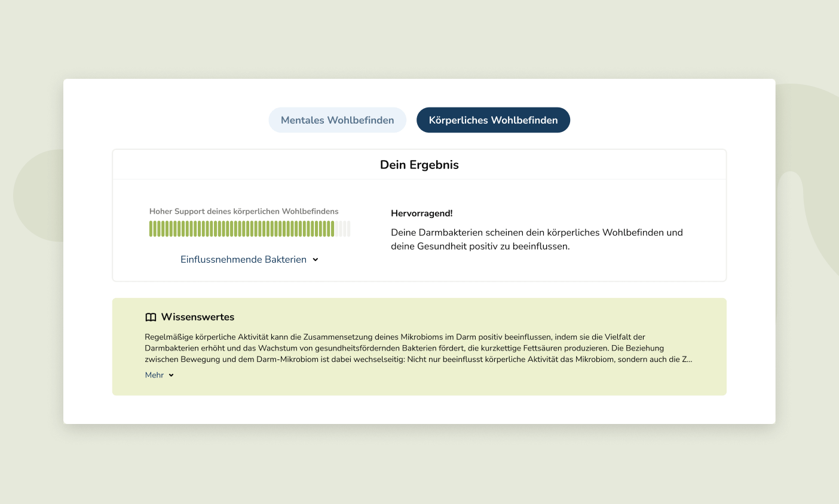Switch to the Mentales Wohlbefinden tab
This screenshot has width=839, height=504.
pos(337,120)
